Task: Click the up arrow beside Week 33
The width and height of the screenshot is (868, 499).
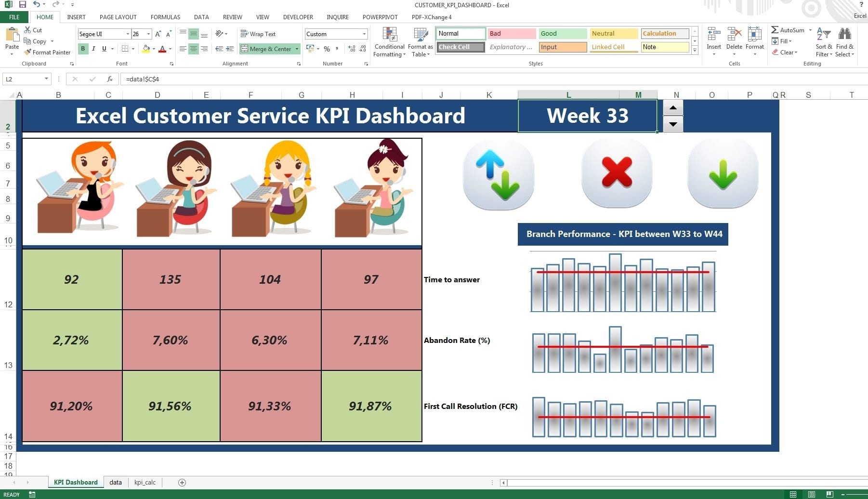Action: pos(673,107)
